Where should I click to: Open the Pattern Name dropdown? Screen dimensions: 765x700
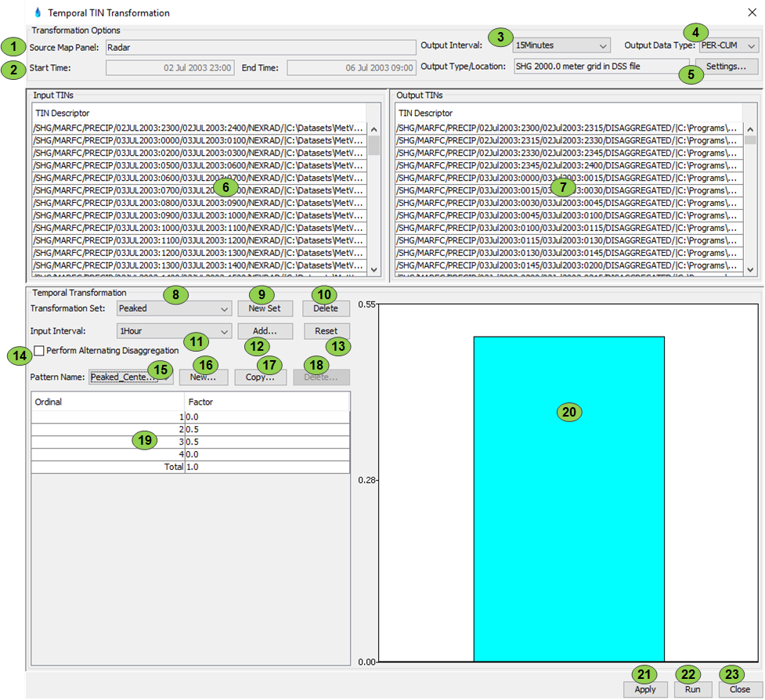pyautogui.click(x=131, y=377)
